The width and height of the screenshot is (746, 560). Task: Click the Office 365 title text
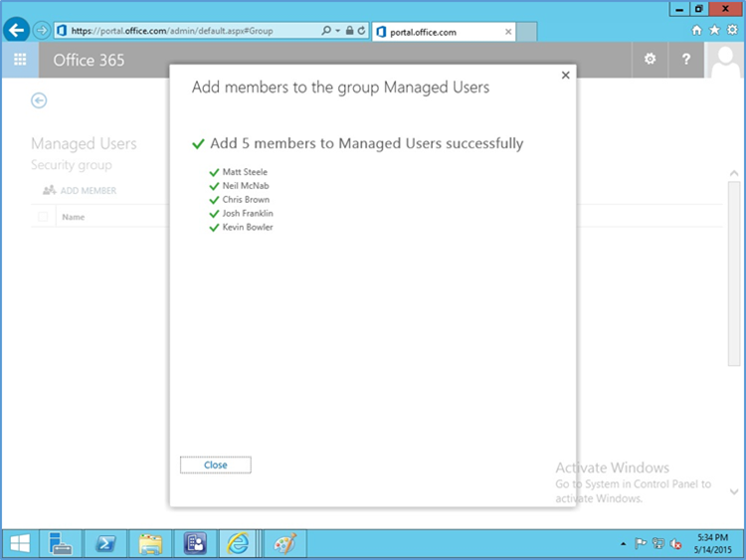(89, 60)
